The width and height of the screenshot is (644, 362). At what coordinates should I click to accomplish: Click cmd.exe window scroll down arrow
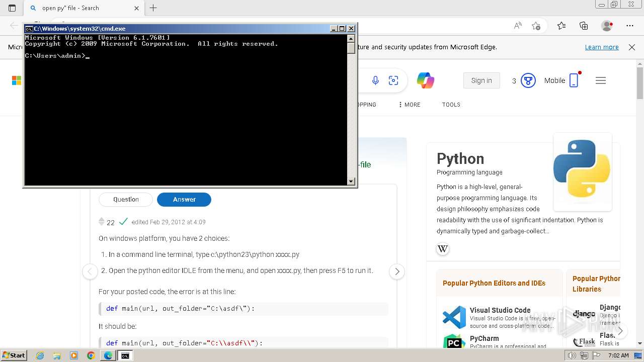pyautogui.click(x=351, y=182)
